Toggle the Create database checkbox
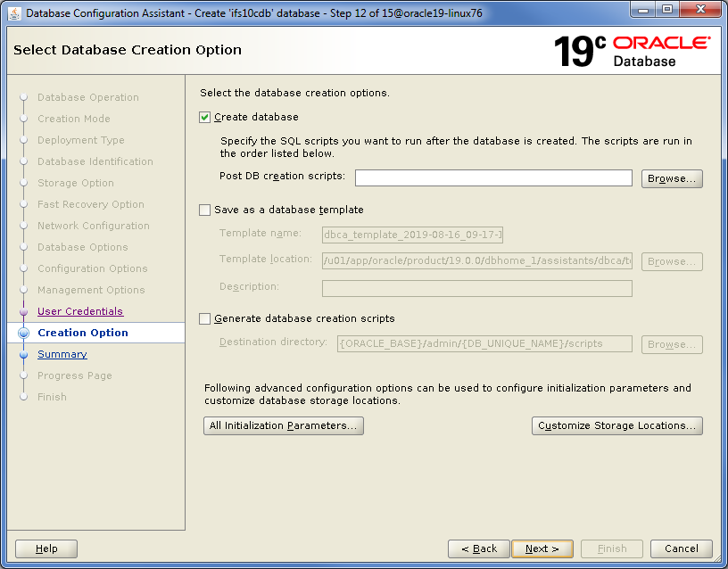 click(205, 117)
